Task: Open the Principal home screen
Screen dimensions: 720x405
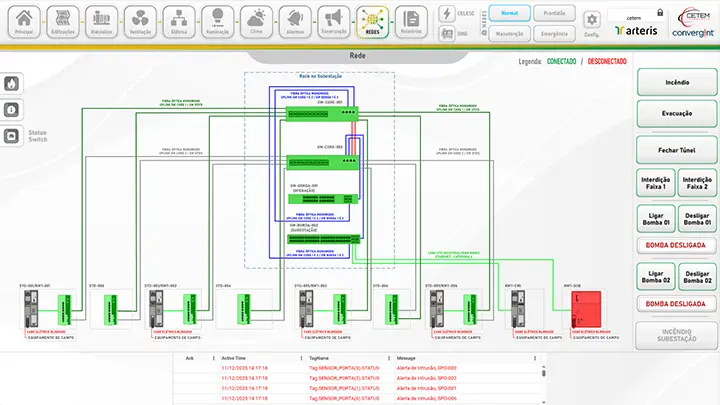Action: coord(20,20)
